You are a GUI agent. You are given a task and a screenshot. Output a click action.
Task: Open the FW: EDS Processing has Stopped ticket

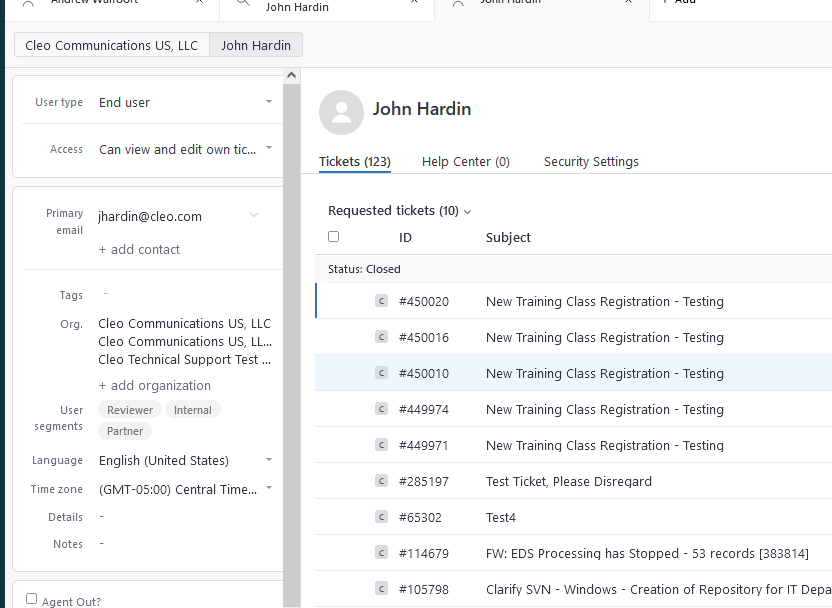click(x=647, y=553)
